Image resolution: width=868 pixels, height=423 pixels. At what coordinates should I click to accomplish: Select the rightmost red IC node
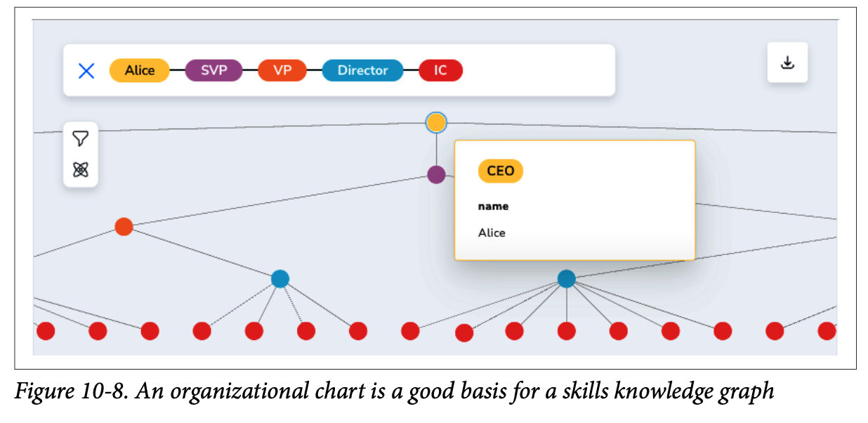[827, 331]
